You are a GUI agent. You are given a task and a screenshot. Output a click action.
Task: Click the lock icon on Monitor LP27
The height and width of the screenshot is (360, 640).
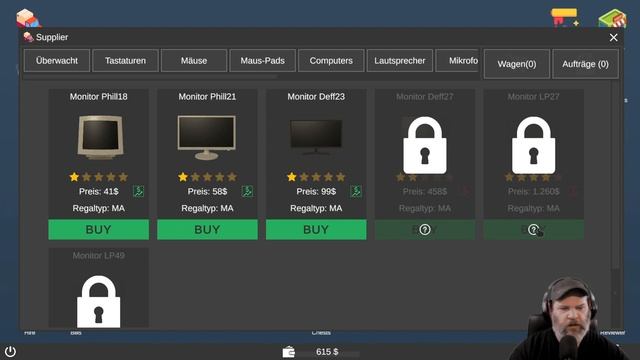533,145
